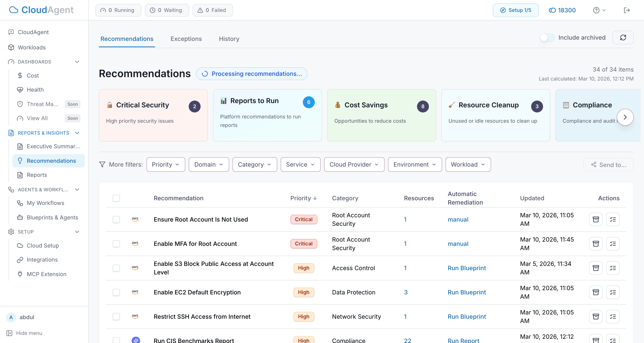Click the refresh recommendations icon
This screenshot has width=644, height=343.
[623, 37]
